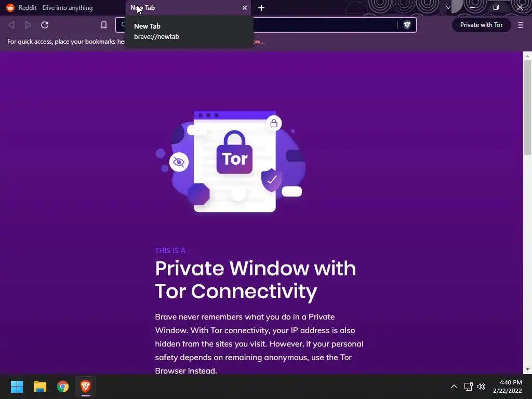The image size is (532, 399).
Task: Open network status in system tray
Action: point(469,387)
